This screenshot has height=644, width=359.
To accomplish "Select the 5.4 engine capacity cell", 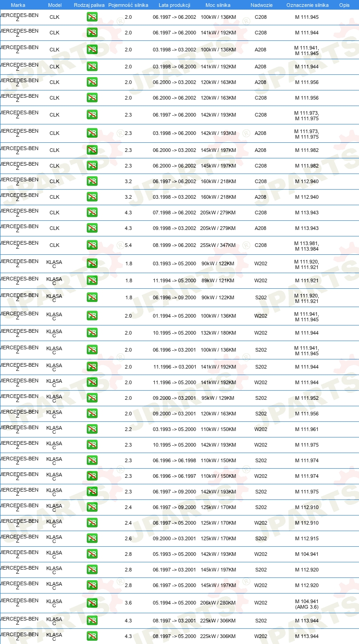I will coord(129,246).
